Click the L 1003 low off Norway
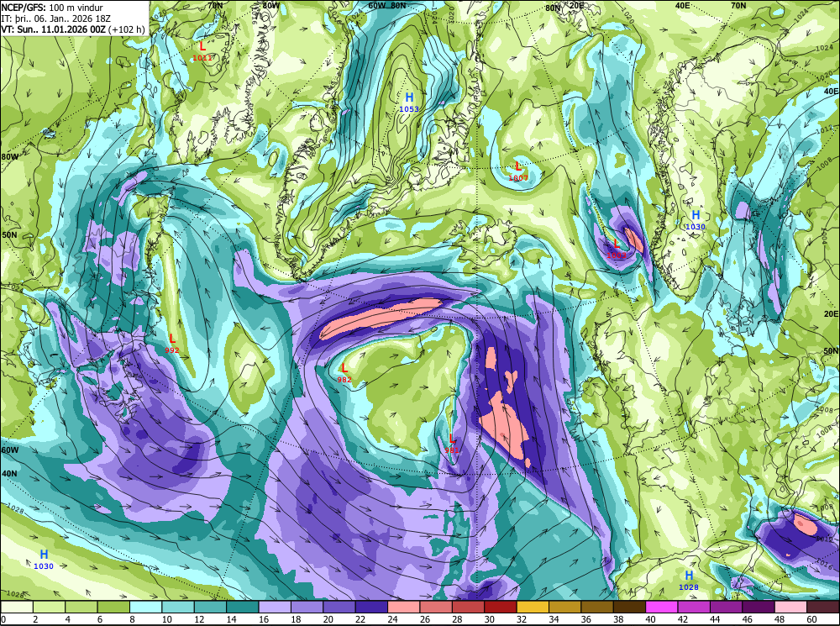The width and height of the screenshot is (840, 626). click(617, 250)
